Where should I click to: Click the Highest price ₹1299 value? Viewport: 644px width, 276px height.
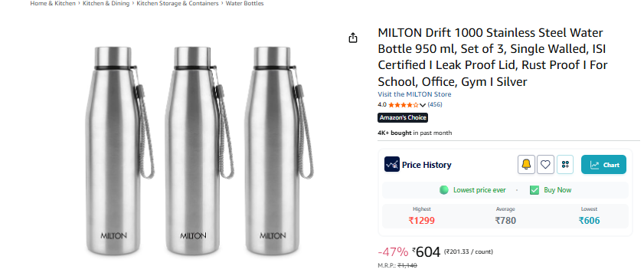421,221
